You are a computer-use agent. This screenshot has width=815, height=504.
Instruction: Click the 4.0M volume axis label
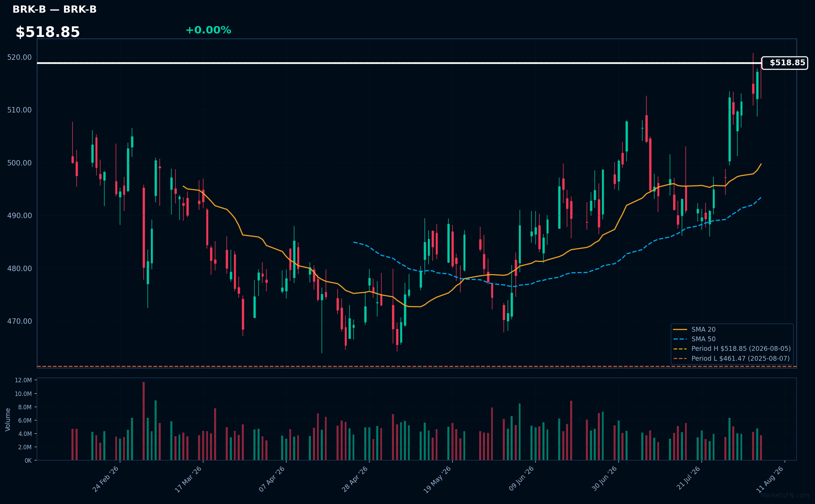(25, 434)
